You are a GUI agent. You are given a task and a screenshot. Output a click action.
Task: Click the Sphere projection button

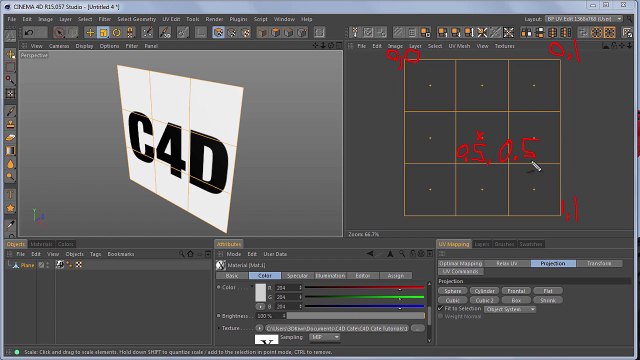point(453,291)
